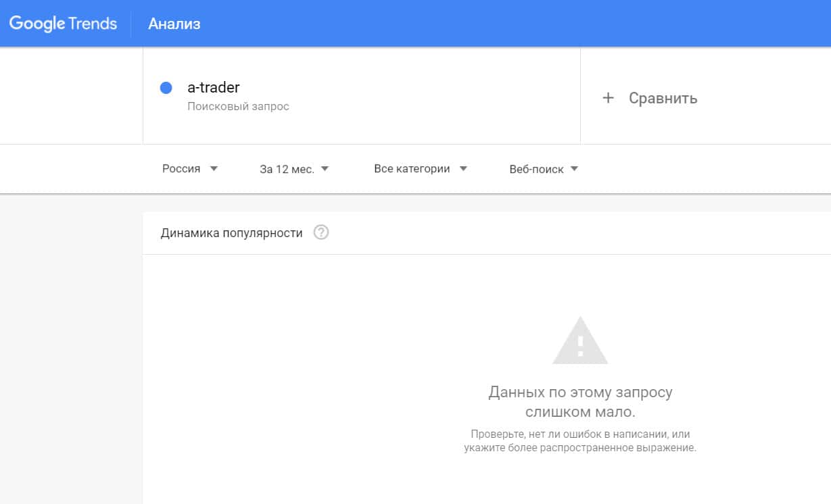This screenshot has width=831, height=504.
Task: Select the Динамика популярности panel heading
Action: click(231, 233)
